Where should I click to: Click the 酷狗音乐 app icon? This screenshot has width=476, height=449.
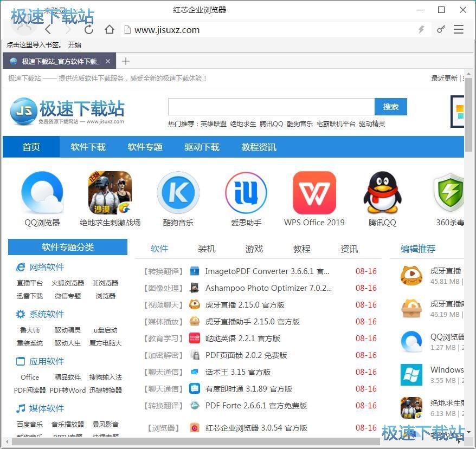[x=178, y=193]
